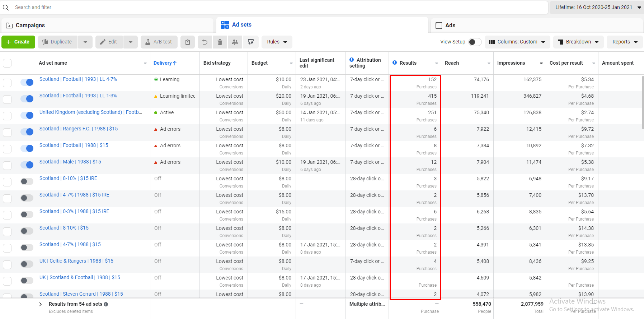This screenshot has width=644, height=319.
Task: Enable the View Setup toggle
Action: (475, 42)
